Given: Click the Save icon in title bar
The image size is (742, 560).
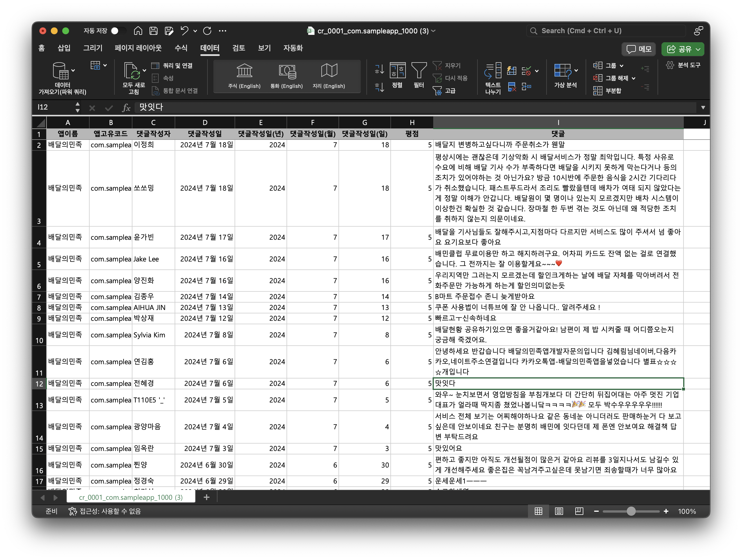Looking at the screenshot, I should (153, 31).
